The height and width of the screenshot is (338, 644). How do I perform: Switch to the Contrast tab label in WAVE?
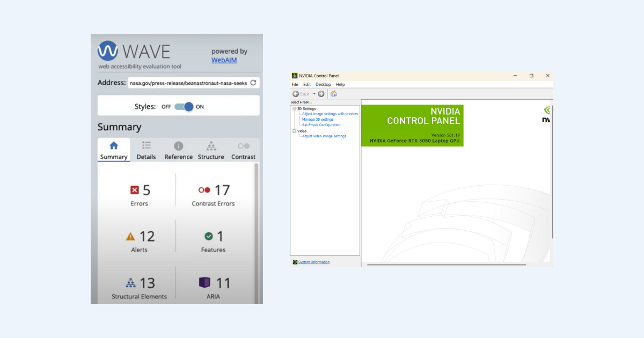coord(244,157)
